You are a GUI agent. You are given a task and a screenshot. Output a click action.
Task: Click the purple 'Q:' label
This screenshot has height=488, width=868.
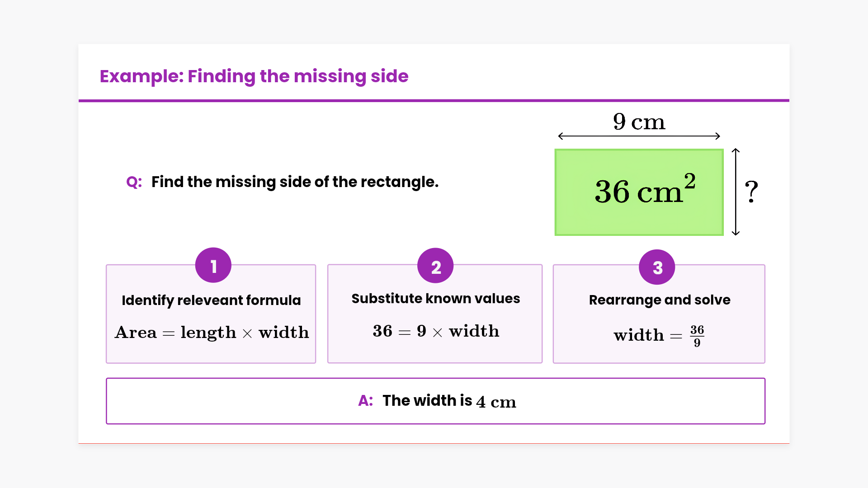point(134,182)
